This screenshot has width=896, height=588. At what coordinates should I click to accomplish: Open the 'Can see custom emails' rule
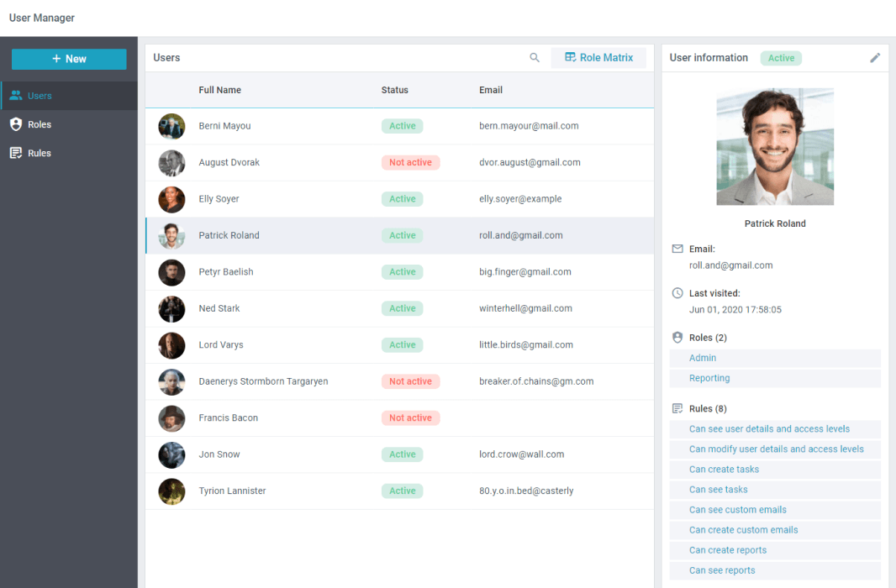coord(775,510)
